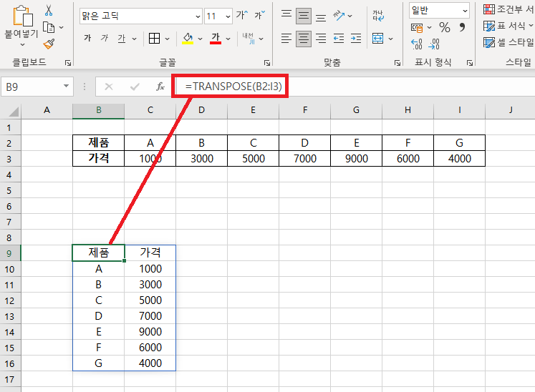This screenshot has height=392, width=535.
Task: Confirm formula entry with checkmark icon
Action: (x=135, y=87)
